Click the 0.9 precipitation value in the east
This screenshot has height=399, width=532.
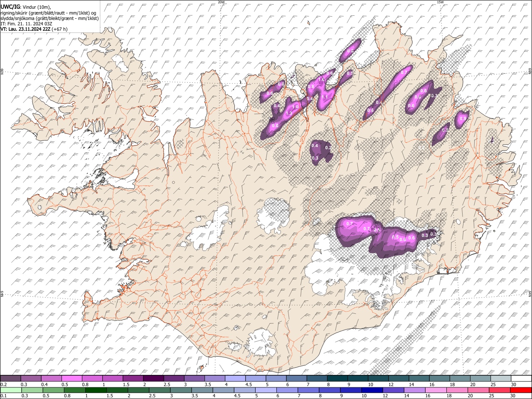point(463,118)
